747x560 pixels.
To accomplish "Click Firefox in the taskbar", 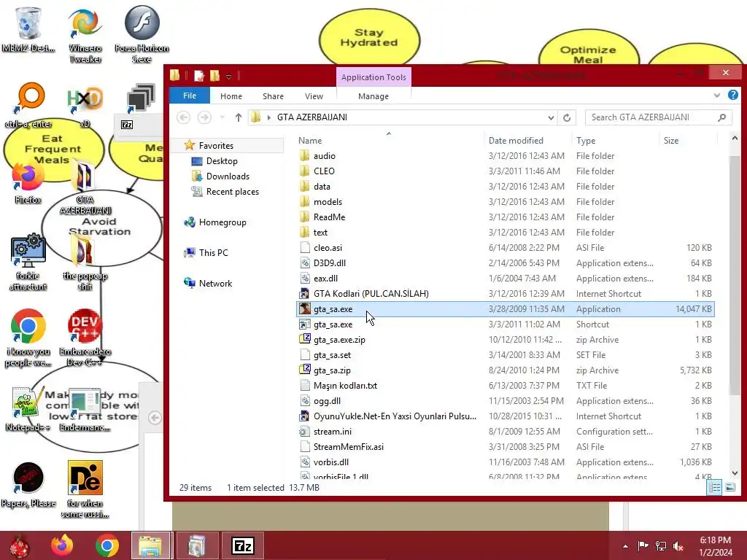I will (x=62, y=545).
